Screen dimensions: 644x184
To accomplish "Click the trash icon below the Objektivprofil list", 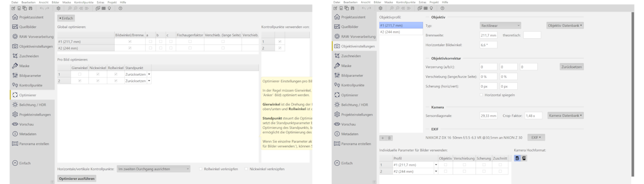I will point(389,138).
